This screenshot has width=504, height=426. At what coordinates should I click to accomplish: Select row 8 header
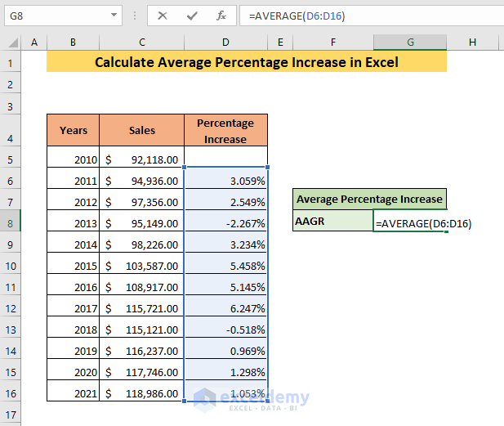(11, 223)
